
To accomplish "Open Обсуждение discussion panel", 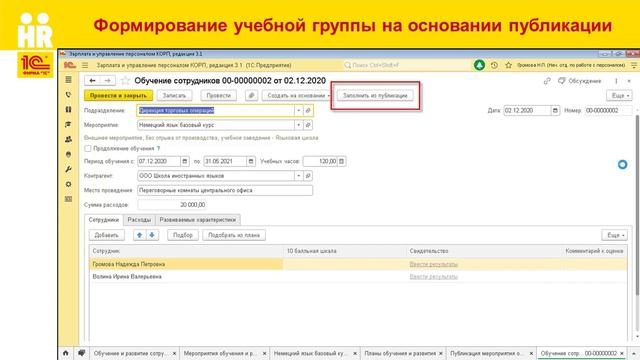I will [580, 81].
